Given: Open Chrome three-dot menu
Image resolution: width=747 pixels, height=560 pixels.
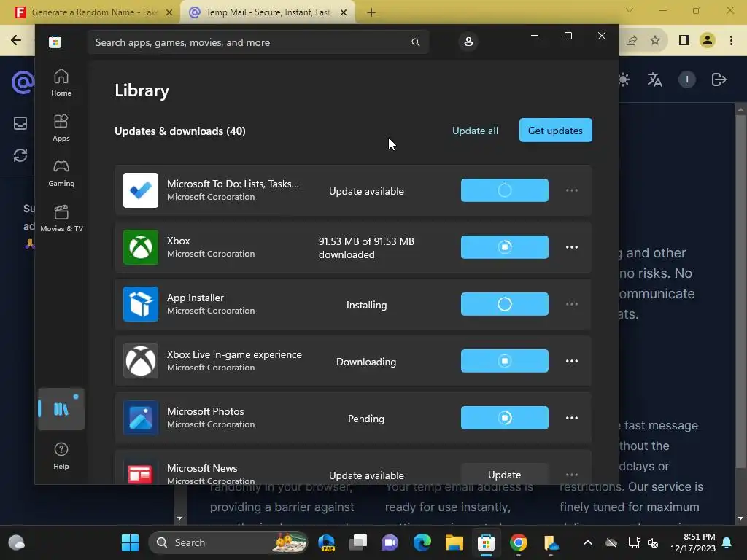Looking at the screenshot, I should tap(731, 41).
